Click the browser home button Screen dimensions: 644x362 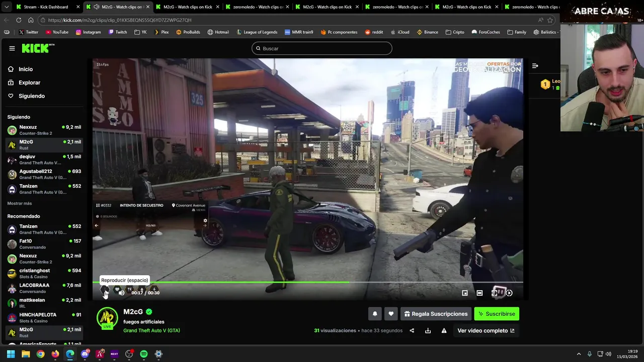[31, 20]
